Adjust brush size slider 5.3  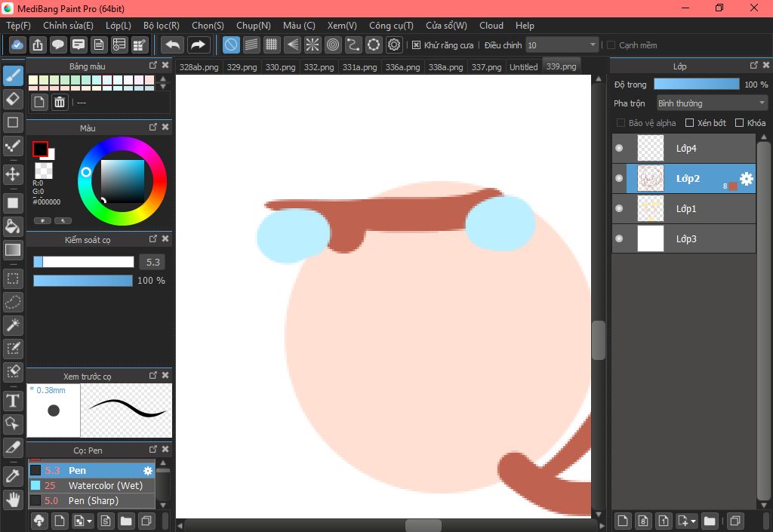83,262
